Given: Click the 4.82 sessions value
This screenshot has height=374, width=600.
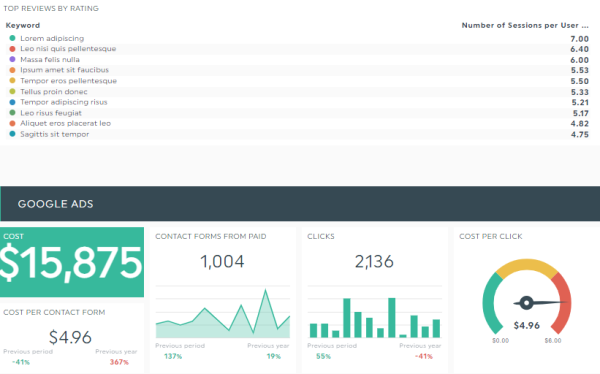Looking at the screenshot, I should coord(579,124).
